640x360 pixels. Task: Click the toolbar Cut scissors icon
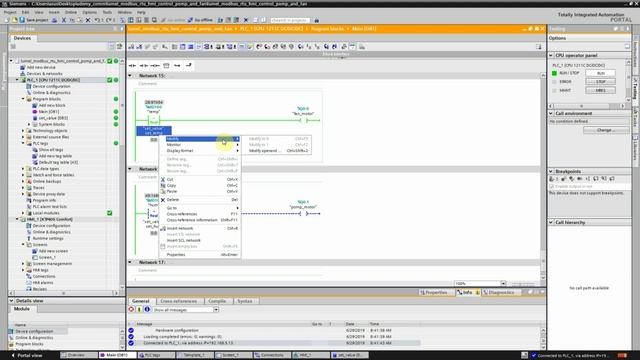click(64, 20)
